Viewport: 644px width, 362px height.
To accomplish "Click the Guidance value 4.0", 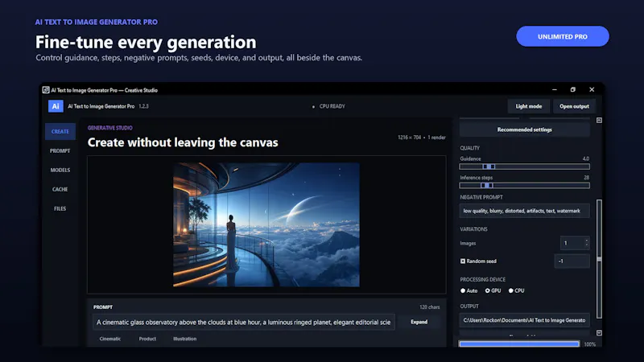I will [586, 158].
